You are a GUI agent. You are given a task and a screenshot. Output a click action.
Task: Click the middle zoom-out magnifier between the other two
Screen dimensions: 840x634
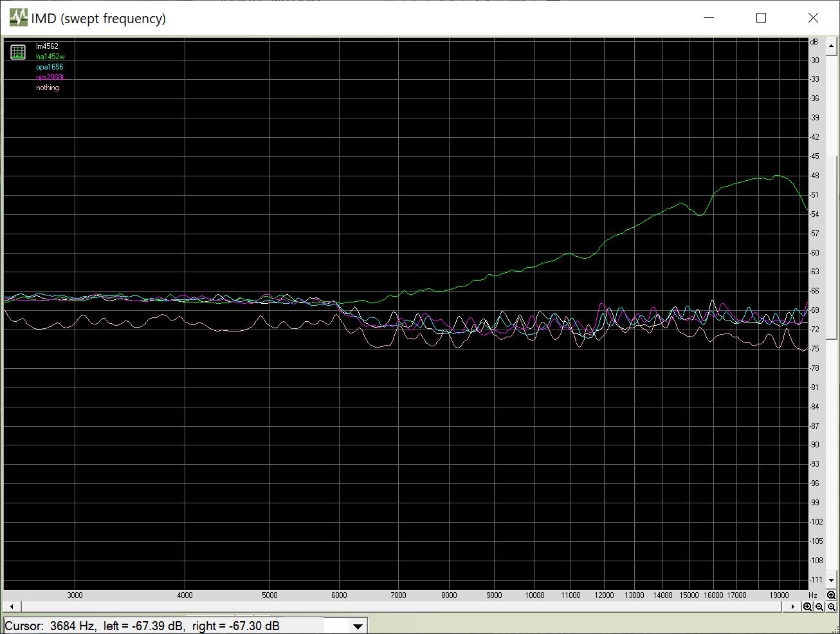click(x=819, y=606)
